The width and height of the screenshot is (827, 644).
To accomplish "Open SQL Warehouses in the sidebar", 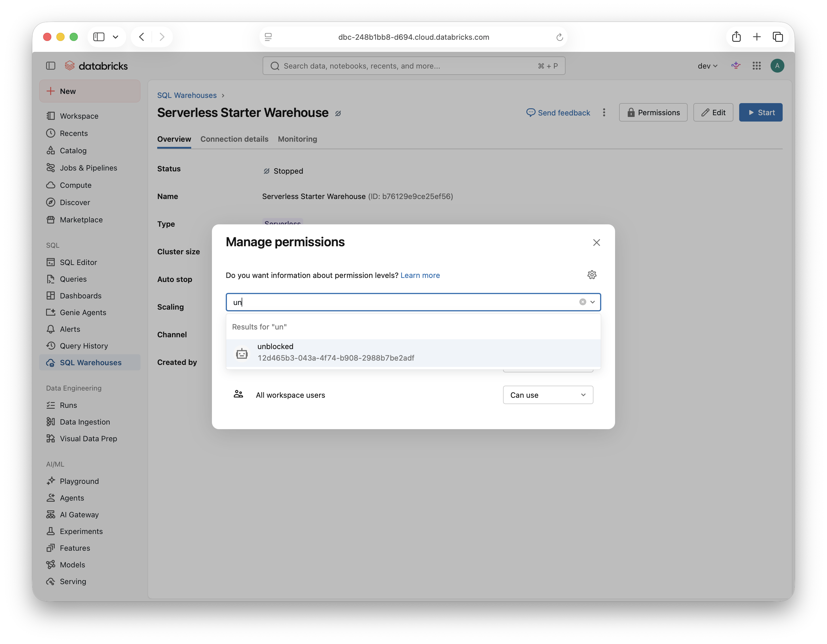I will click(89, 363).
